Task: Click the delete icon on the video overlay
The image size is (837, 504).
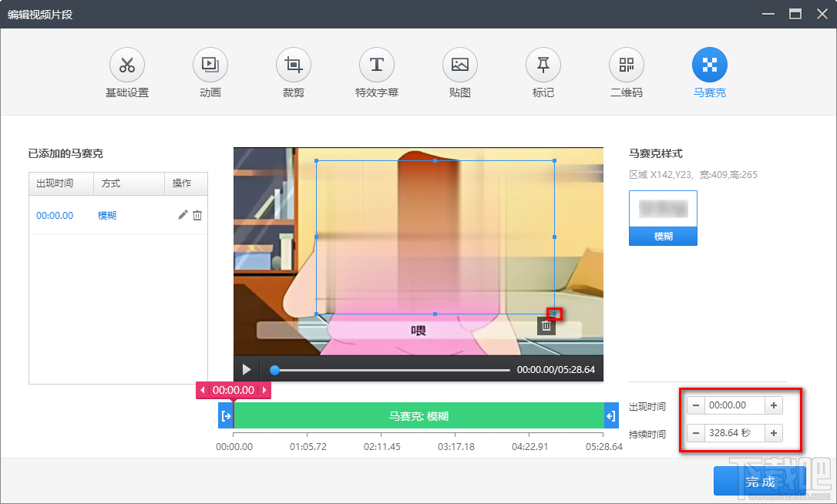Action: (x=546, y=326)
